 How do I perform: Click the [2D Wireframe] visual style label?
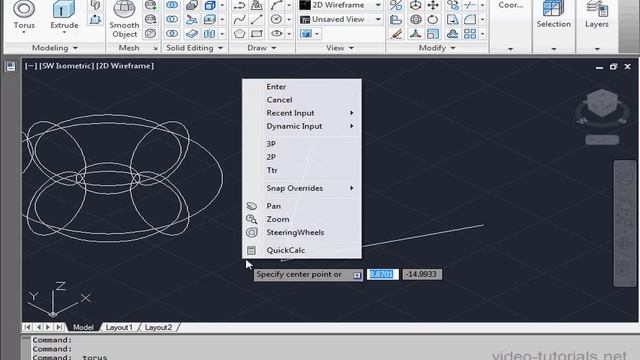point(125,66)
